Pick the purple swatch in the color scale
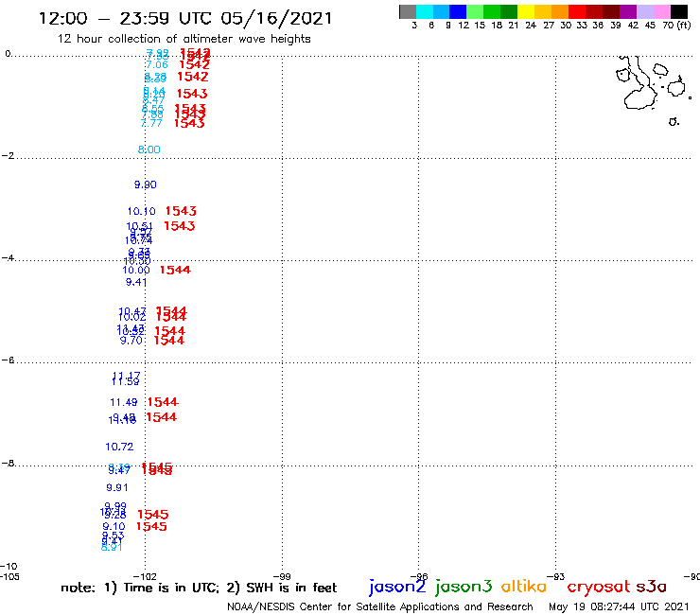 pos(628,11)
